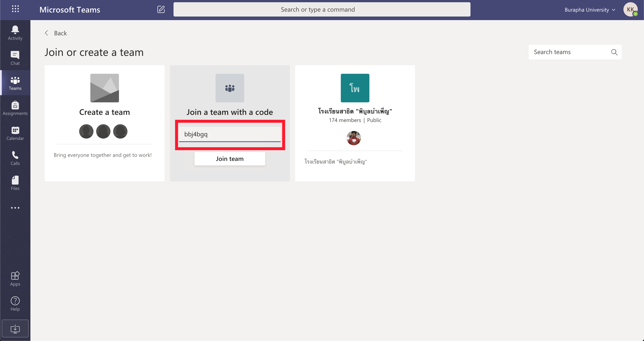Click the KK profile avatar
The image size is (644, 341).
[630, 9]
